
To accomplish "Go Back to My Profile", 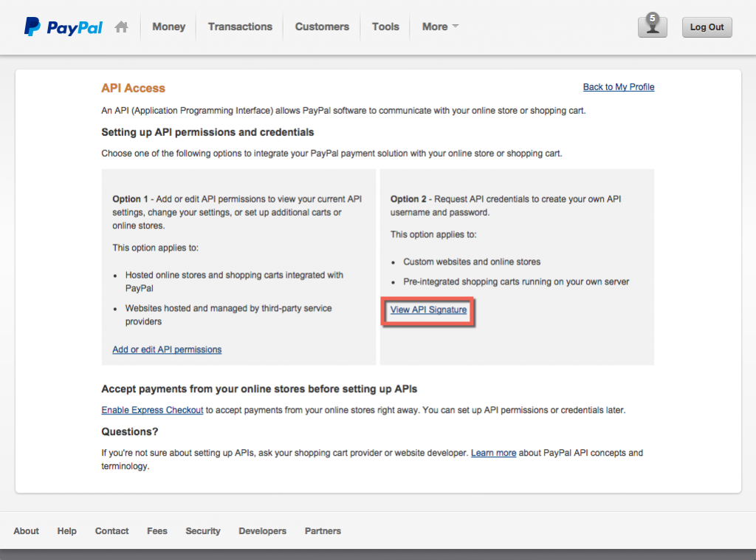I will [618, 87].
